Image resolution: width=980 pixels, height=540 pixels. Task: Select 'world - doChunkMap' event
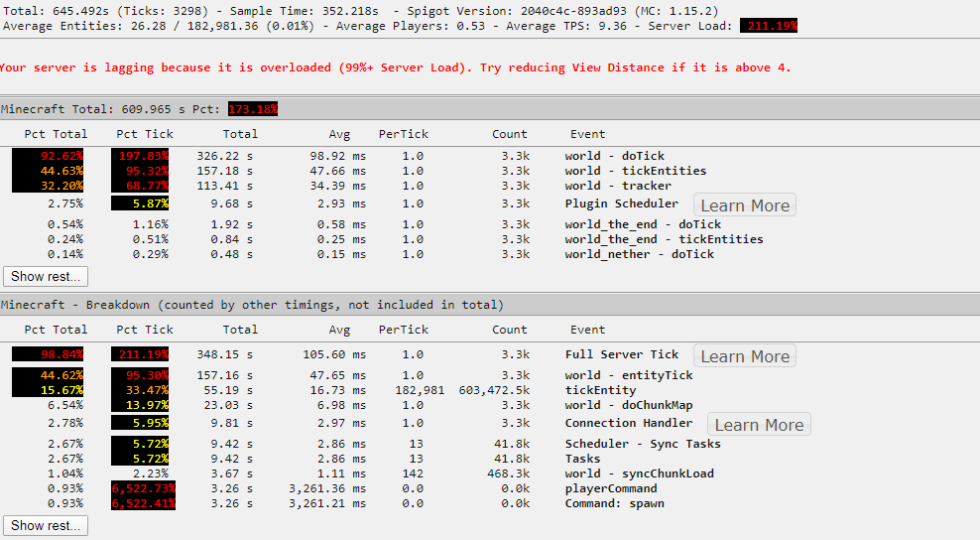pos(629,405)
